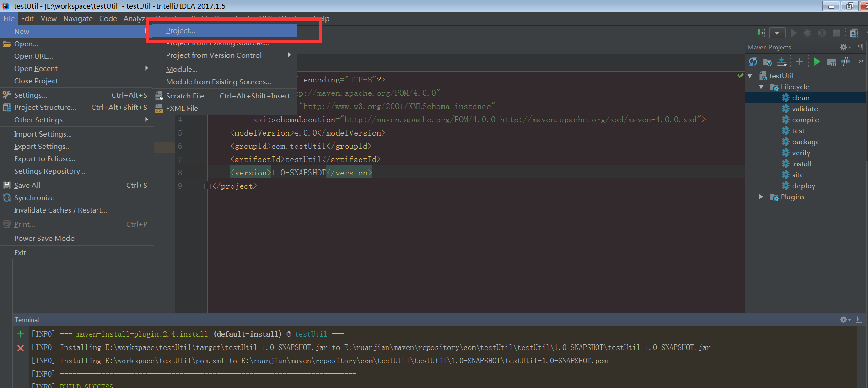The width and height of the screenshot is (868, 388).
Task: Close terminal session red X
Action: (21, 348)
